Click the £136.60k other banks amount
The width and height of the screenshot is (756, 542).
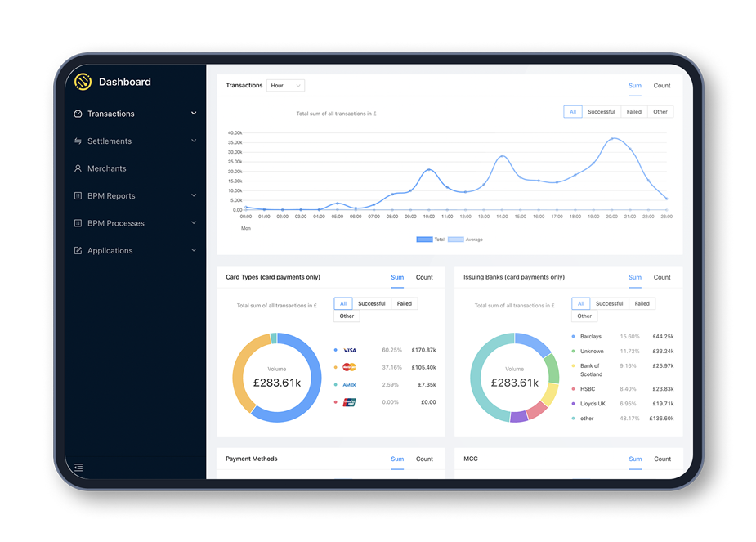[661, 419]
